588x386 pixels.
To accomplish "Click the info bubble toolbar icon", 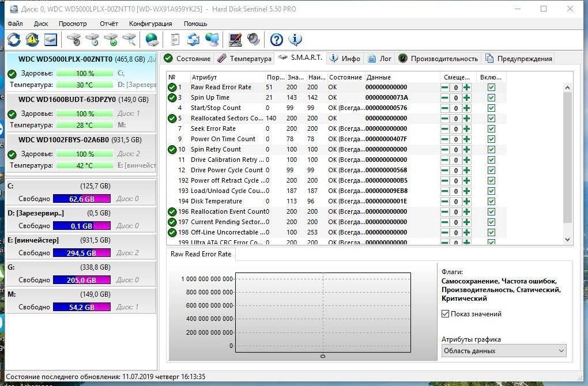I will tap(295, 39).
